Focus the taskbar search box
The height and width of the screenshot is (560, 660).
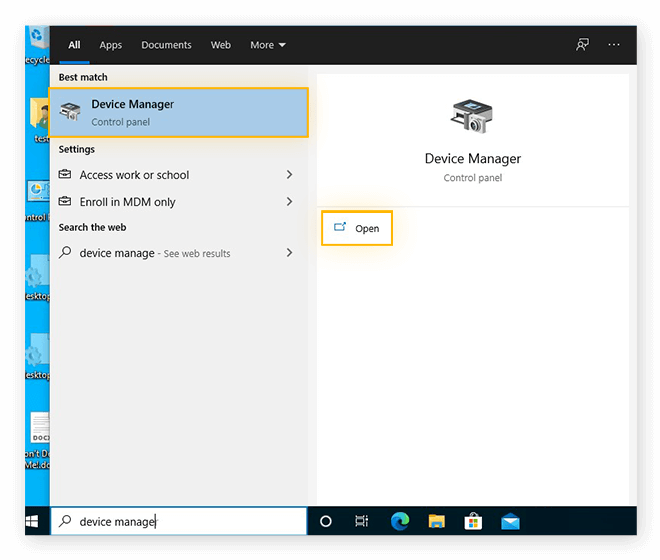179,521
